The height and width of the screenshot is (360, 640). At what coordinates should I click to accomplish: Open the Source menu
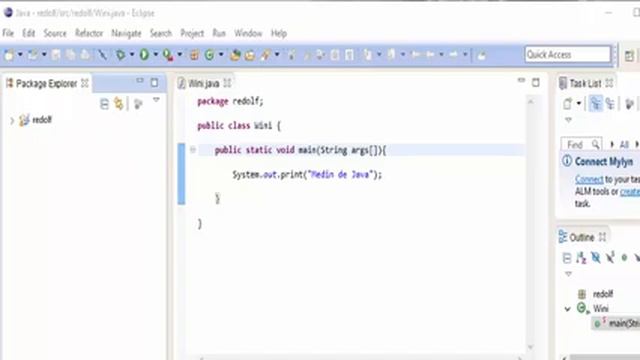[55, 33]
